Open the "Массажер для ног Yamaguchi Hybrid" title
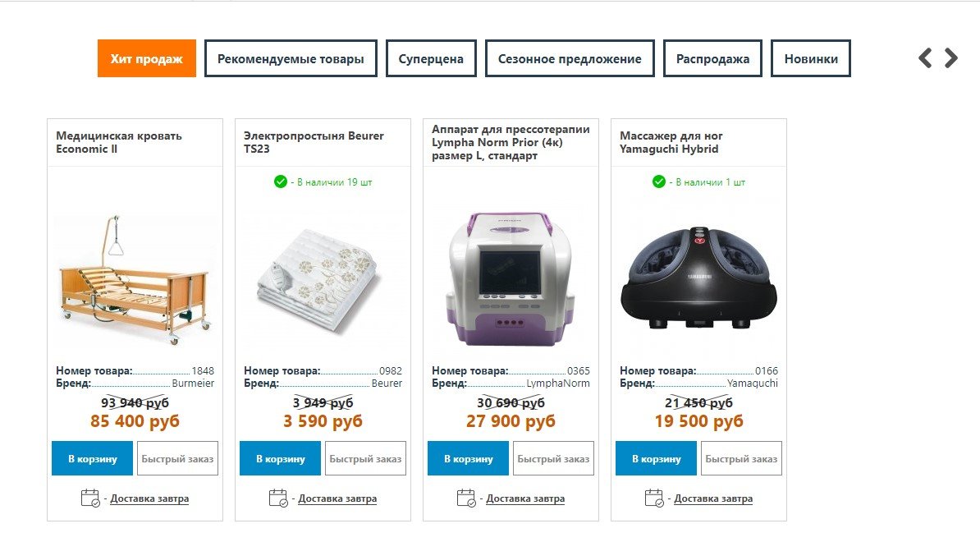 671,142
